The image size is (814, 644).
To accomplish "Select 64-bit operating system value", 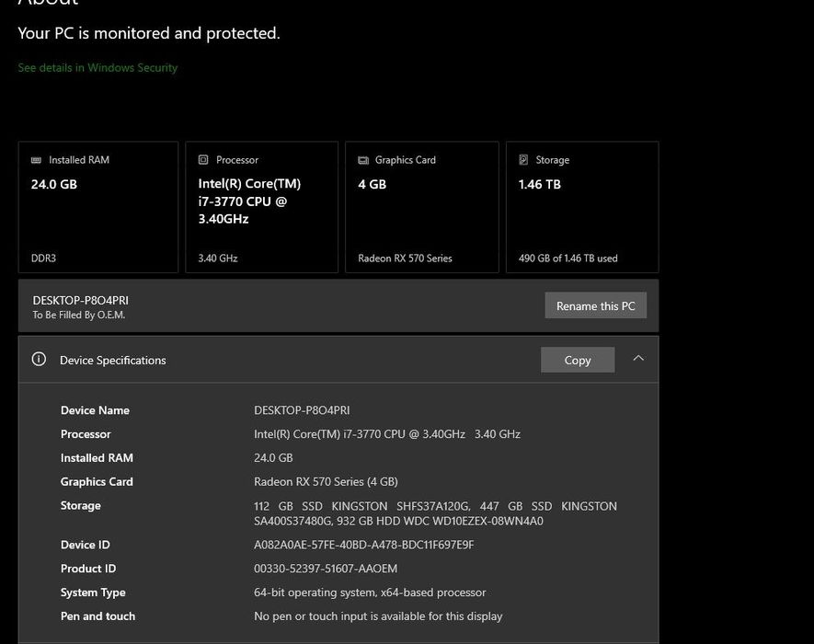I will pyautogui.click(x=370, y=592).
